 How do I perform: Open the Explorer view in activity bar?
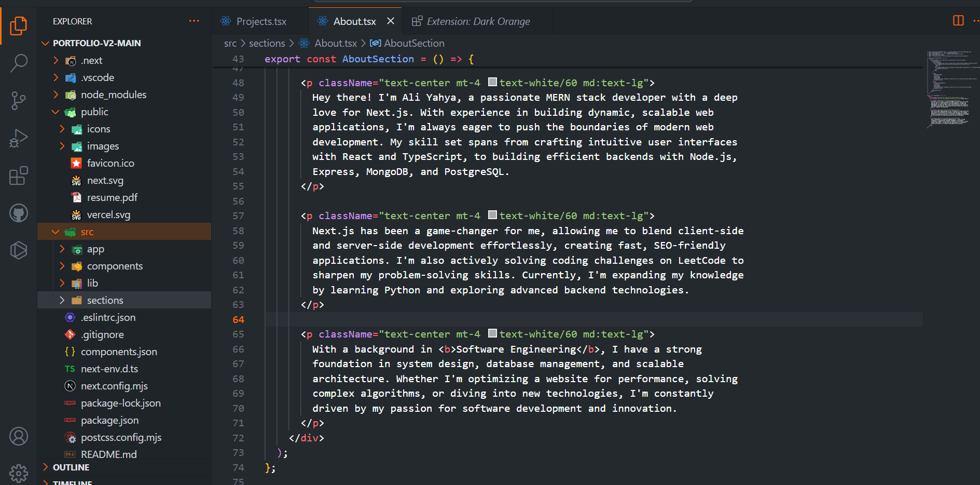(x=19, y=25)
